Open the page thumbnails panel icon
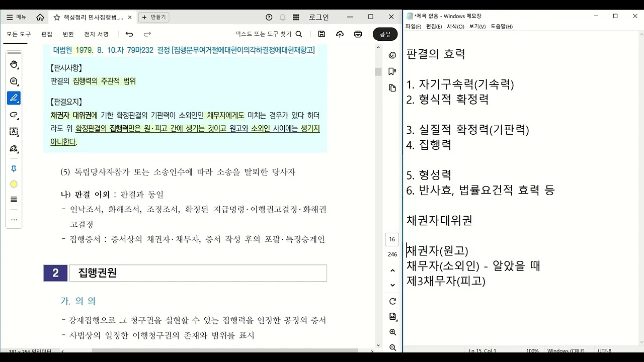This screenshot has height=362, width=644. pos(392,88)
